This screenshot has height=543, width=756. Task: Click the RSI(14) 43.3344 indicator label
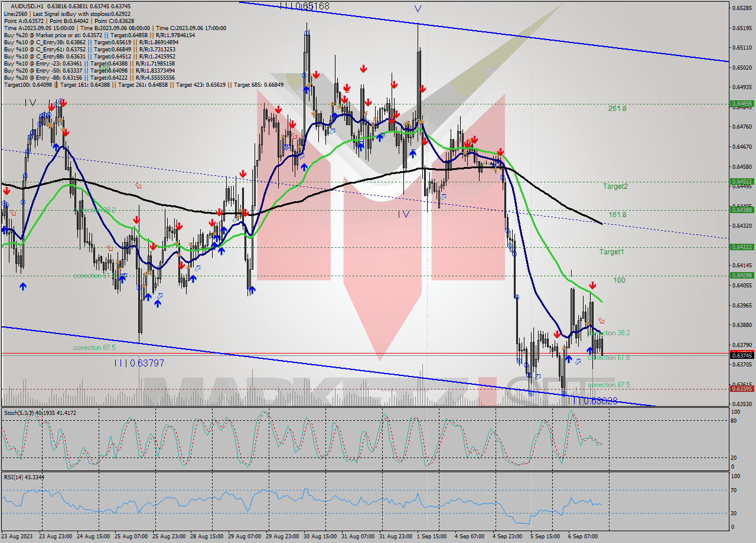click(x=24, y=477)
